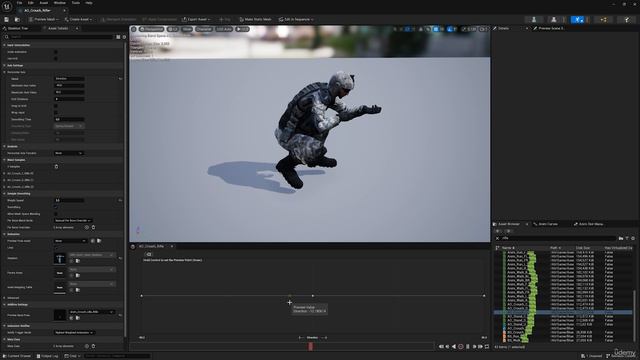Open Content Drawer in status bar
Image resolution: width=640 pixels, height=360 pixels.
[x=17, y=356]
